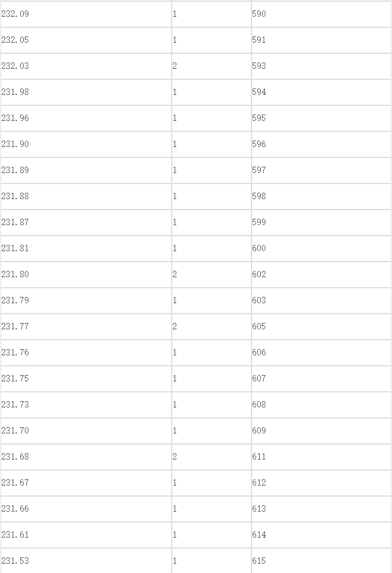Select the score 231.98 cell
The height and width of the screenshot is (573, 392).
pos(86,92)
